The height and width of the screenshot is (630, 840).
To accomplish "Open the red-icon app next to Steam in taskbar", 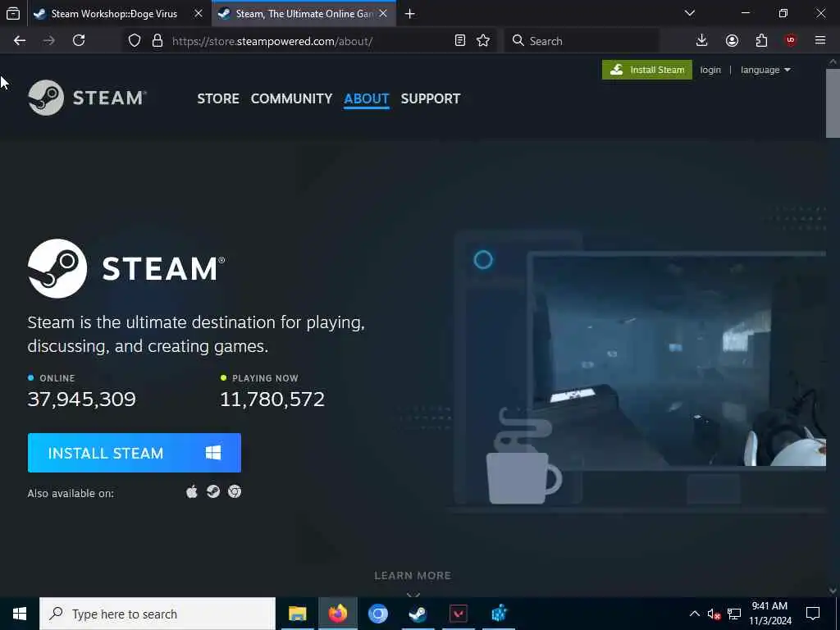I will (x=458, y=614).
